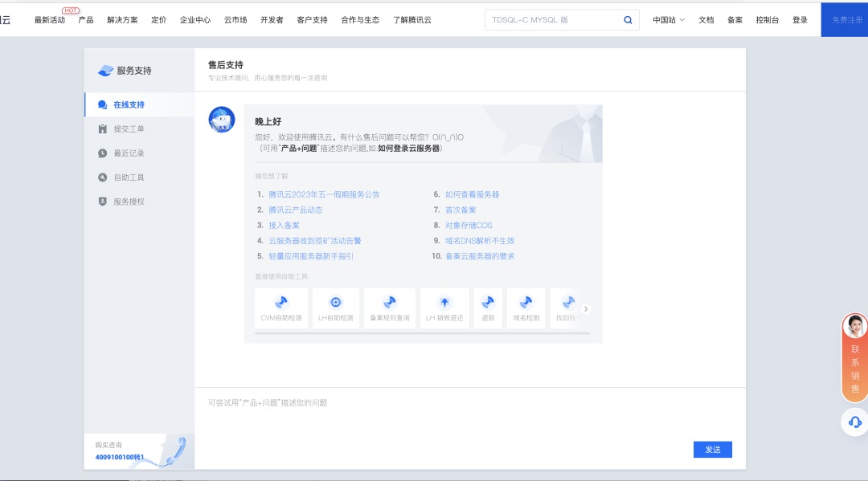Open the 对象存储COS link
This screenshot has height=481, width=868.
(x=469, y=226)
